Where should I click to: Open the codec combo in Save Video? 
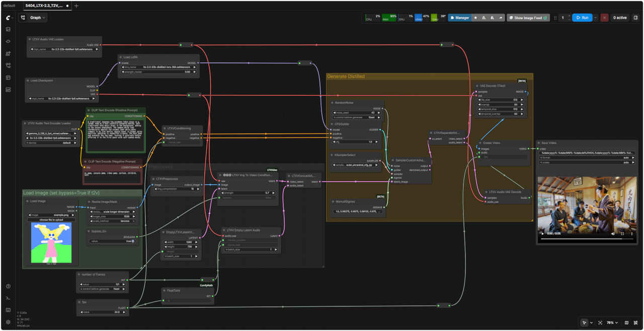587,162
